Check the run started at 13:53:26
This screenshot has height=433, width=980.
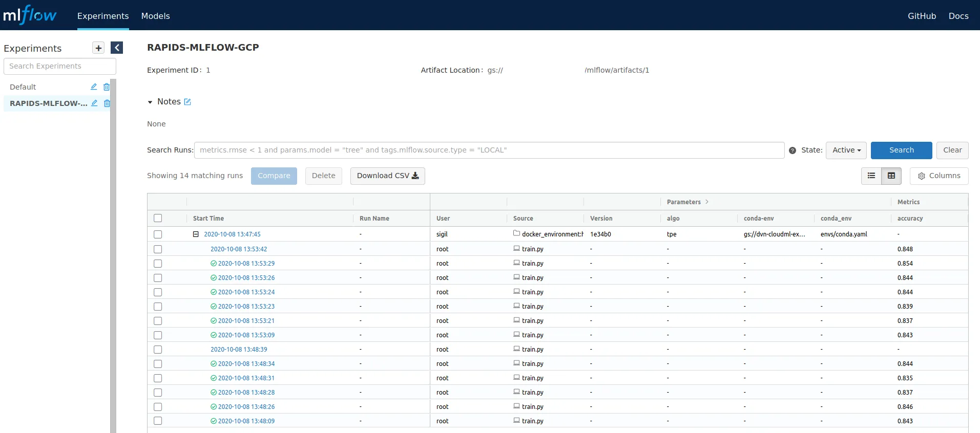[158, 278]
